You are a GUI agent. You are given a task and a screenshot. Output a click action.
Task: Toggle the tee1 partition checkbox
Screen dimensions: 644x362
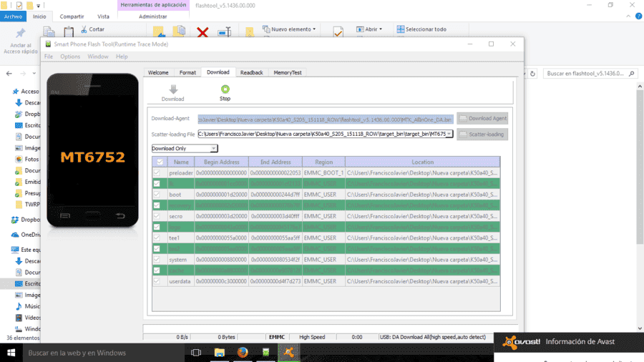point(157,238)
